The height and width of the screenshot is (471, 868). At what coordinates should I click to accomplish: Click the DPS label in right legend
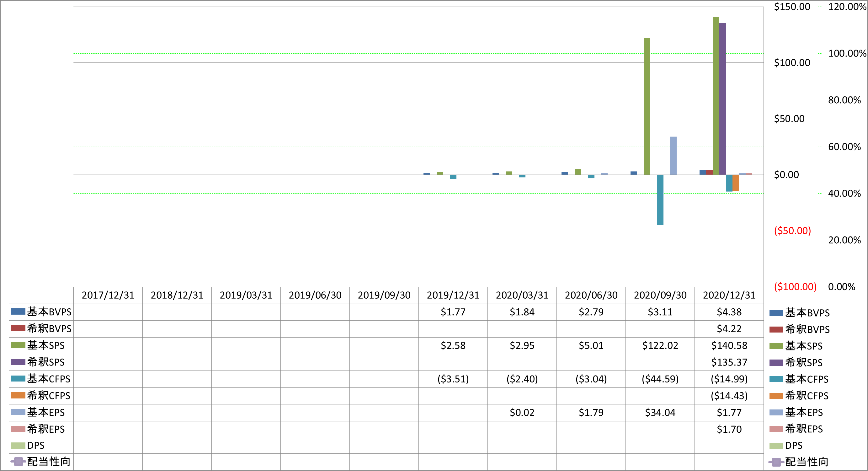tap(794, 446)
